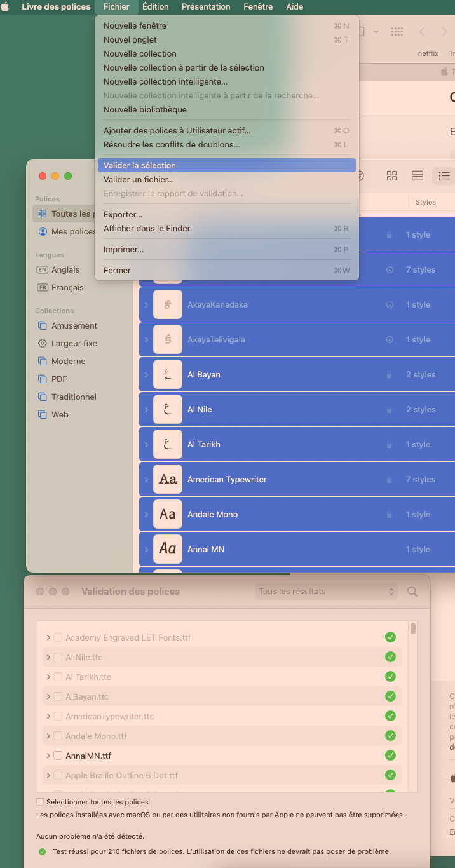
Task: Select Mes polices in sidebar
Action: point(64,232)
